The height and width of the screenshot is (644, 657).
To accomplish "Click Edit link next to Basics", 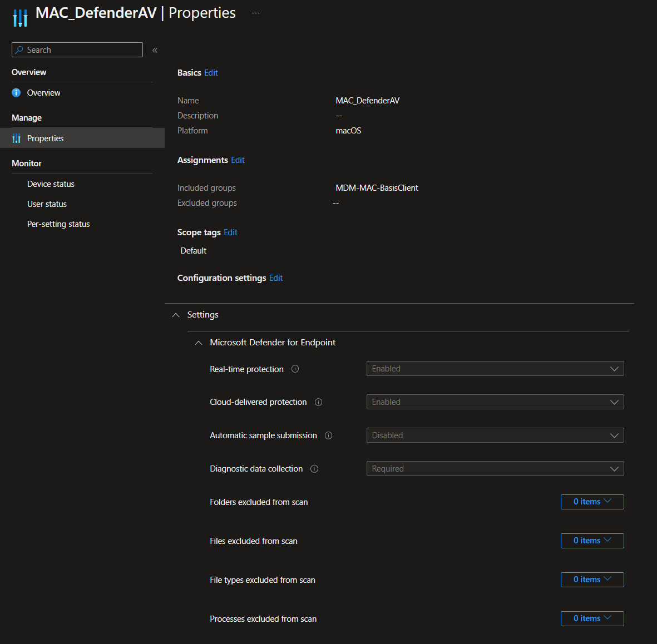I will point(211,73).
